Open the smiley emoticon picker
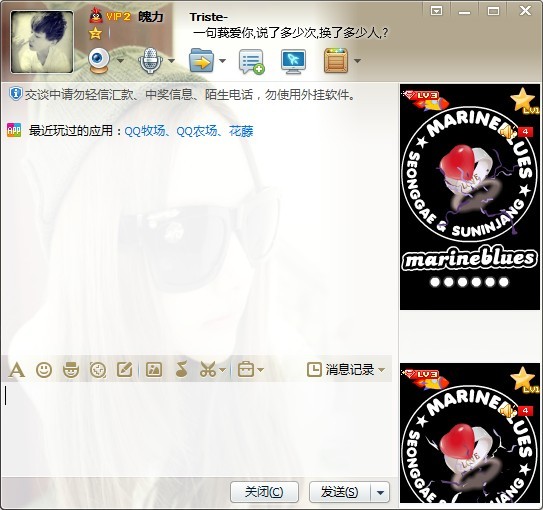Image resolution: width=543 pixels, height=510 pixels. click(44, 370)
